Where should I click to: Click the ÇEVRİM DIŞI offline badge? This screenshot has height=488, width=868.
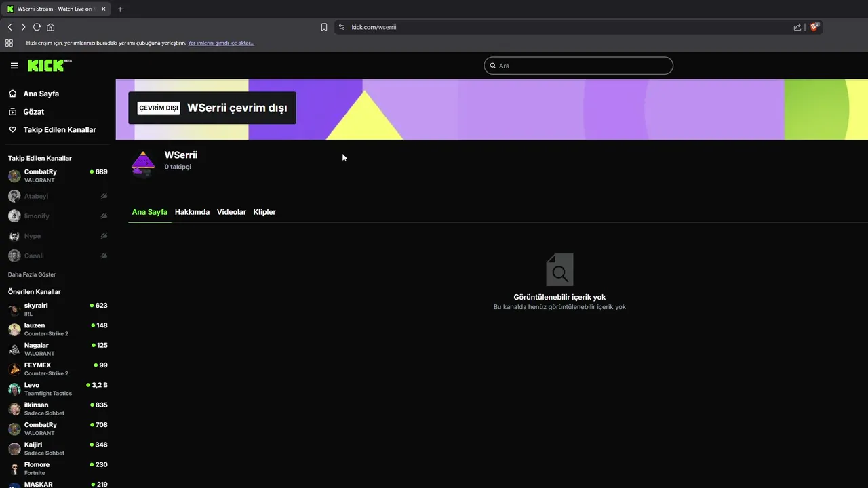click(x=159, y=108)
